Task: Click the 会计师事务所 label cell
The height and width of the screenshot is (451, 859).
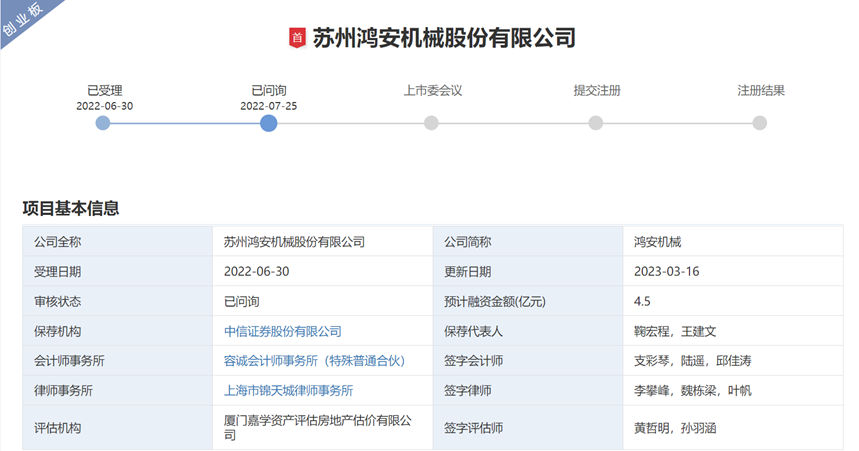Action: coord(117,361)
